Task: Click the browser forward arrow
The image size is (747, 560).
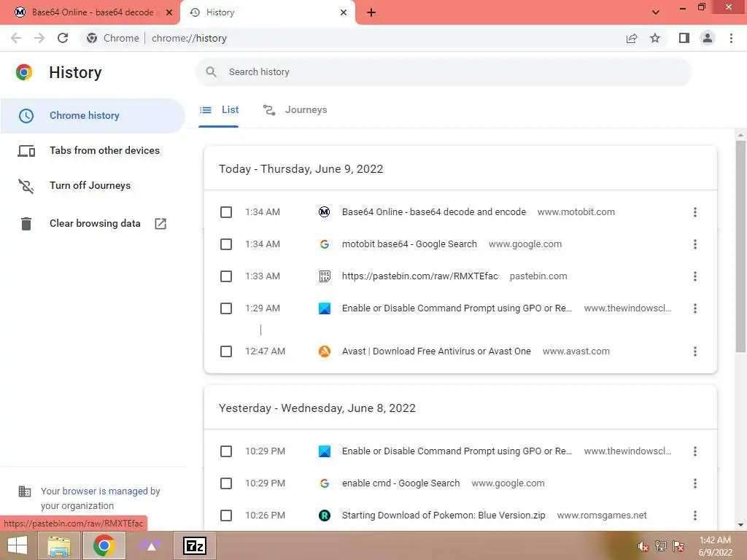Action: tap(39, 38)
